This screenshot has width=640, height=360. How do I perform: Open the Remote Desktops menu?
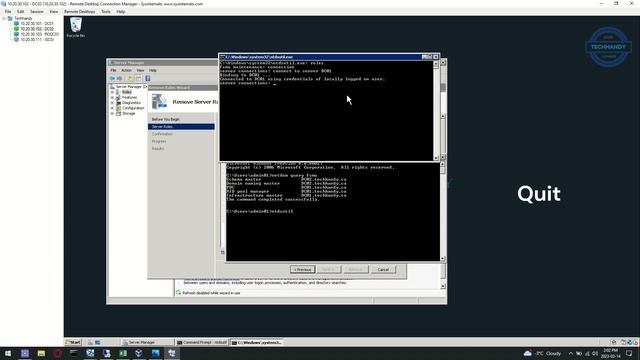79,11
